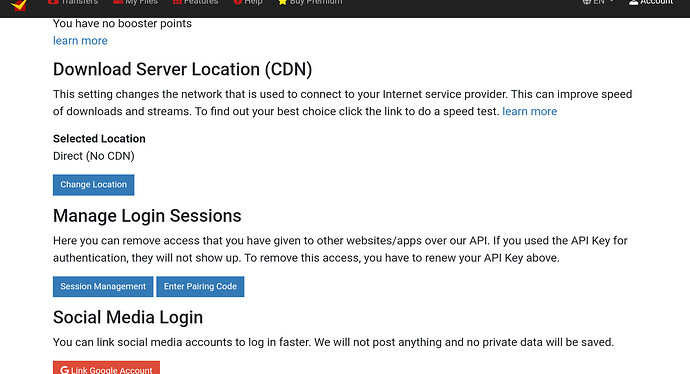Click the site logo in the navbar
The height and width of the screenshot is (374, 690).
click(19, 4)
